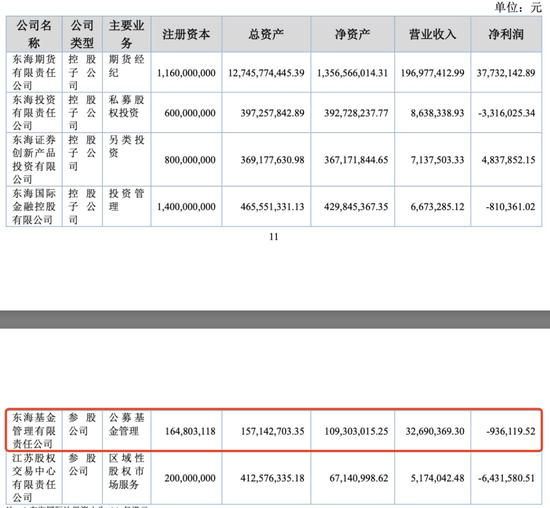Viewport: 550px width, 508px height.
Task: Click the 营业收入 column header
Action: point(432,34)
